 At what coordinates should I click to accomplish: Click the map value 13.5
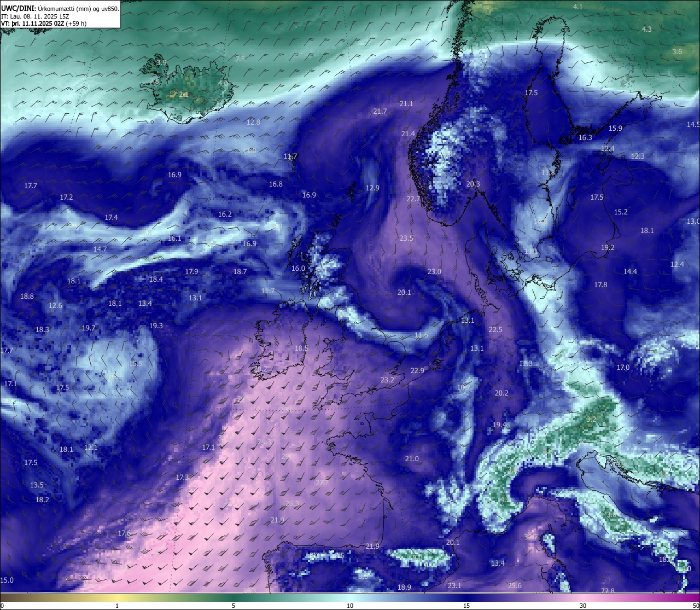pyautogui.click(x=37, y=485)
